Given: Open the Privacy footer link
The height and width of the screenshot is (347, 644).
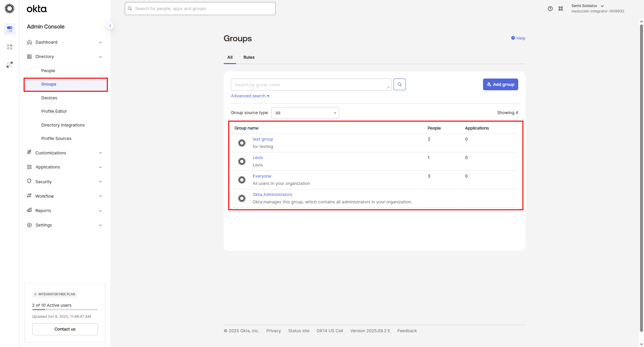Looking at the screenshot, I should [x=274, y=331].
